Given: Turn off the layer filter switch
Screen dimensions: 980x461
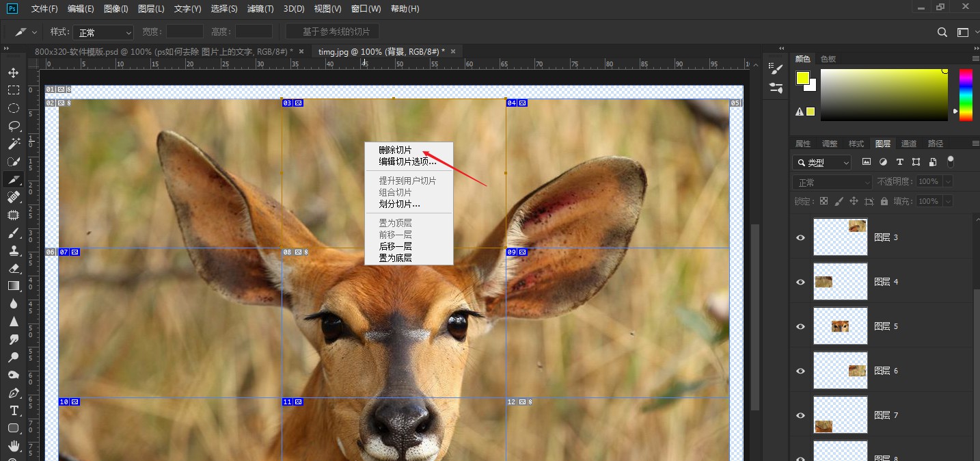Looking at the screenshot, I should click(950, 161).
